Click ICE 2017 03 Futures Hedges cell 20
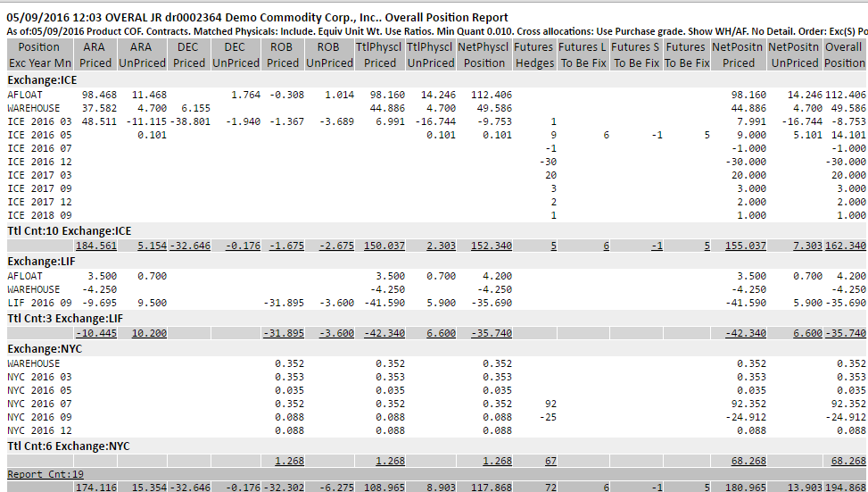The height and width of the screenshot is (492, 868). tap(550, 175)
